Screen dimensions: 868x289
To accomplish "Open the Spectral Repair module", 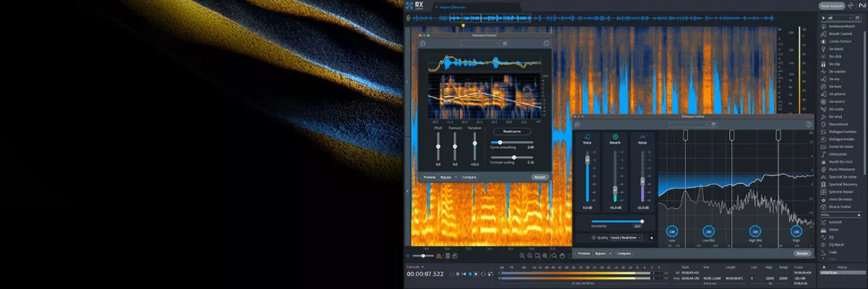I will (841, 192).
